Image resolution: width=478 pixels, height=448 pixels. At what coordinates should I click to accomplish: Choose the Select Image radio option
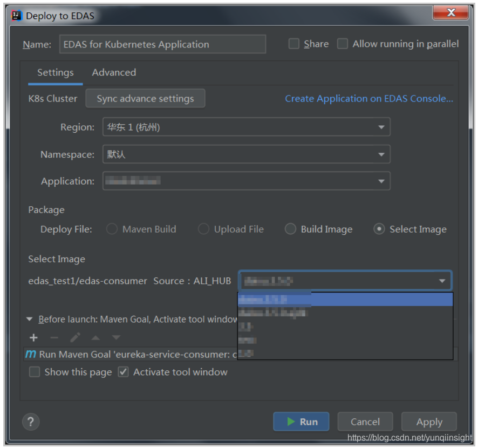(379, 229)
